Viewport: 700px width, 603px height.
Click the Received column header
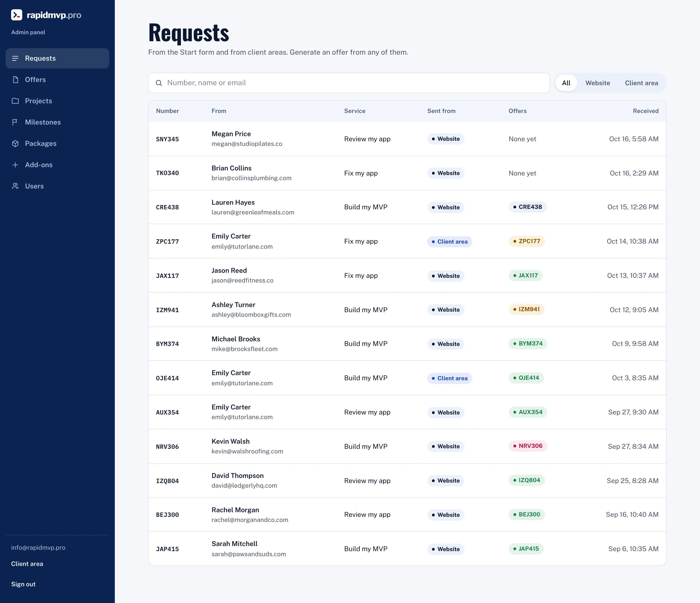[645, 111]
